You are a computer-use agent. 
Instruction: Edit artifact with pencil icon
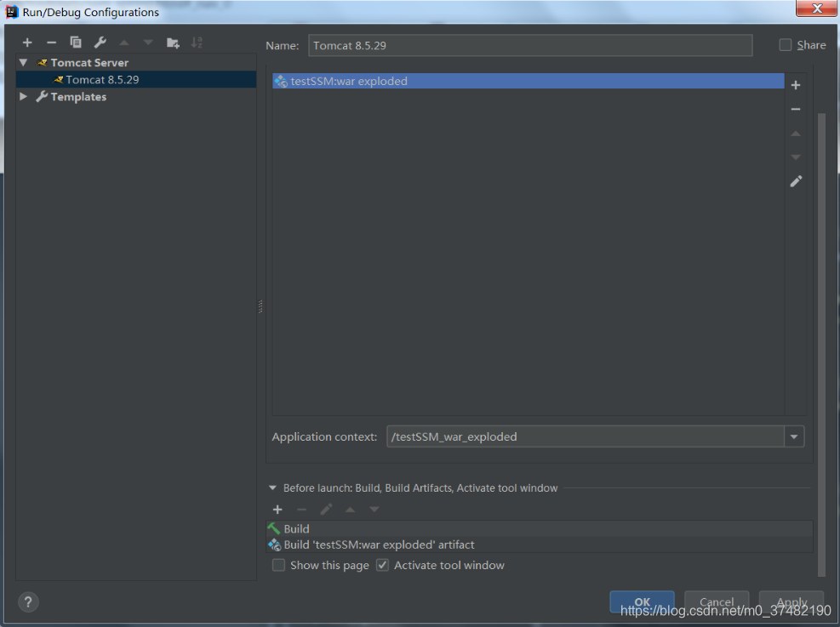pyautogui.click(x=796, y=181)
